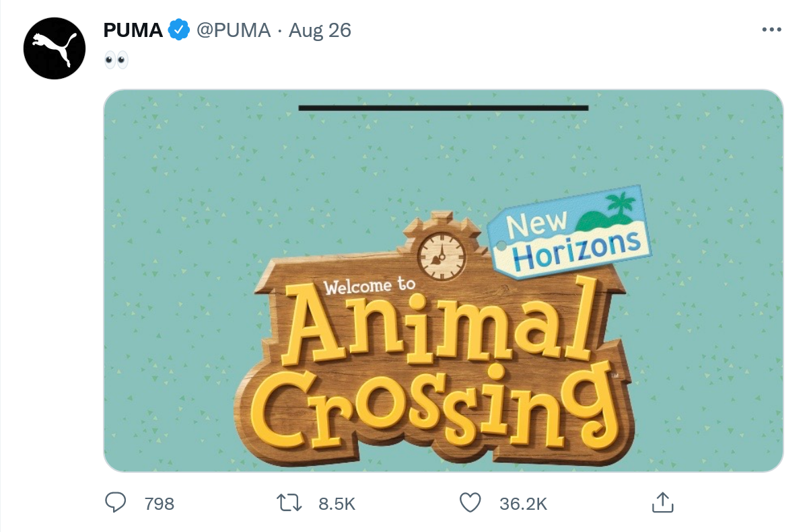Viewport: 805px width, 532px height.
Task: Click the share upload icon
Action: tap(662, 502)
